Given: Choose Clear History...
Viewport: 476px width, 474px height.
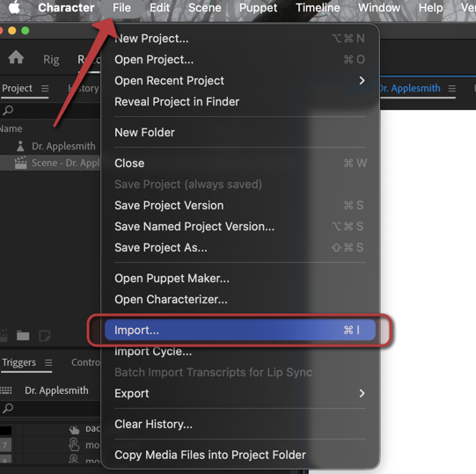Looking at the screenshot, I should coord(240,424).
